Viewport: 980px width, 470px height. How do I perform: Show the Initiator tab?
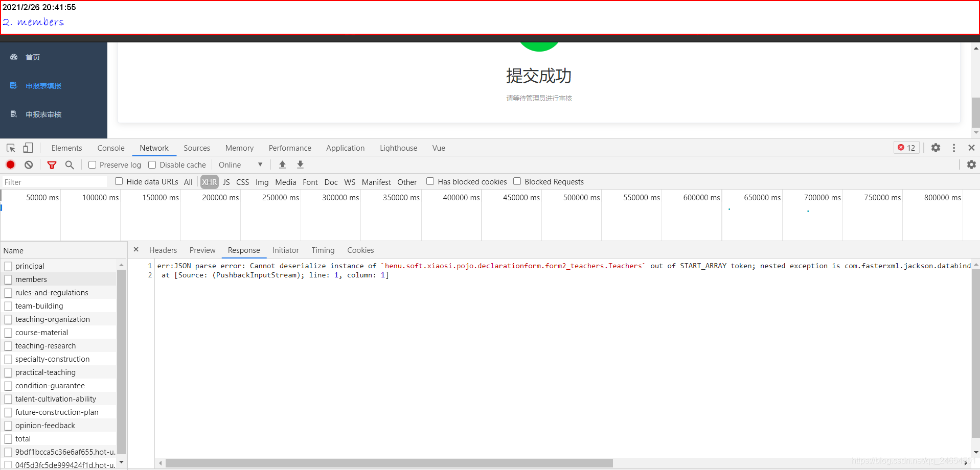tap(286, 250)
